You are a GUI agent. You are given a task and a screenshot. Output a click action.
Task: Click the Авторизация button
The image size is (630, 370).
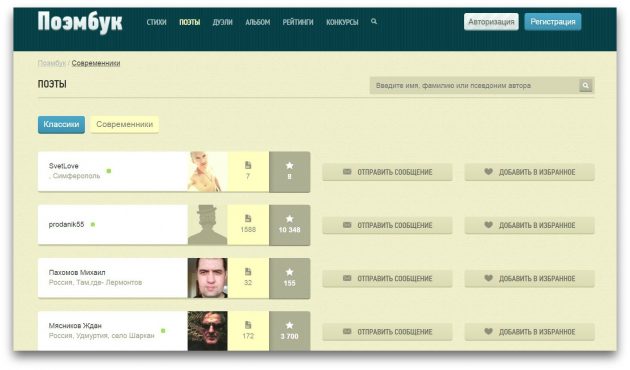491,22
